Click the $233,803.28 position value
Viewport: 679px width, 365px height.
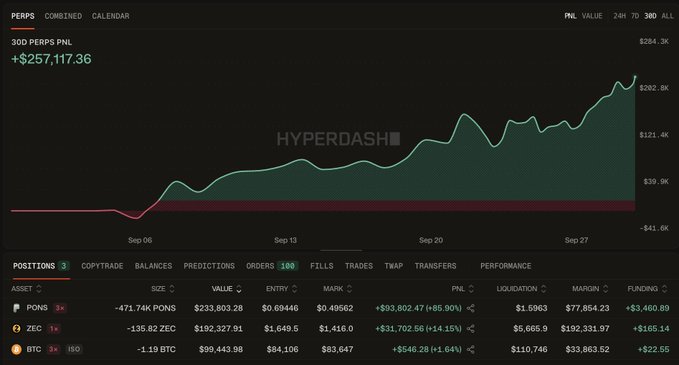pos(218,308)
